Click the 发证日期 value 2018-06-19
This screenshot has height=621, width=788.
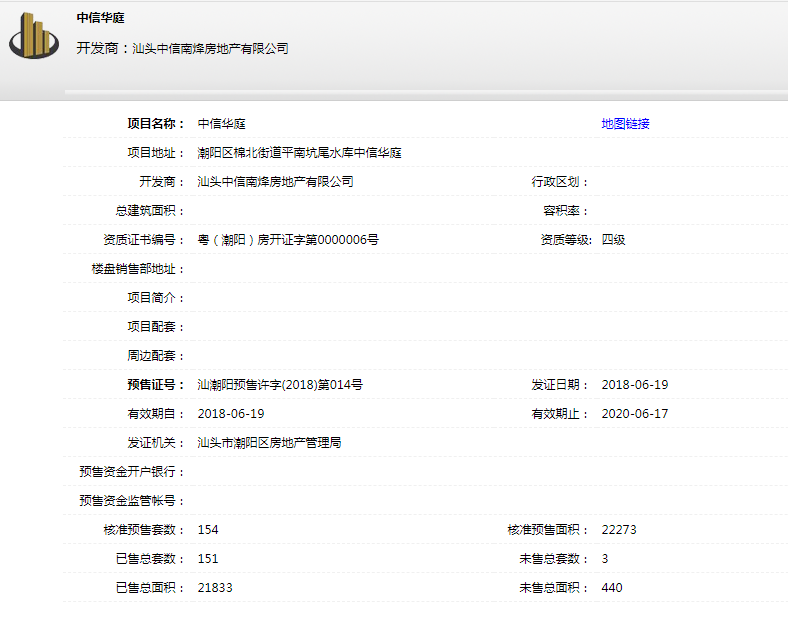(x=634, y=385)
